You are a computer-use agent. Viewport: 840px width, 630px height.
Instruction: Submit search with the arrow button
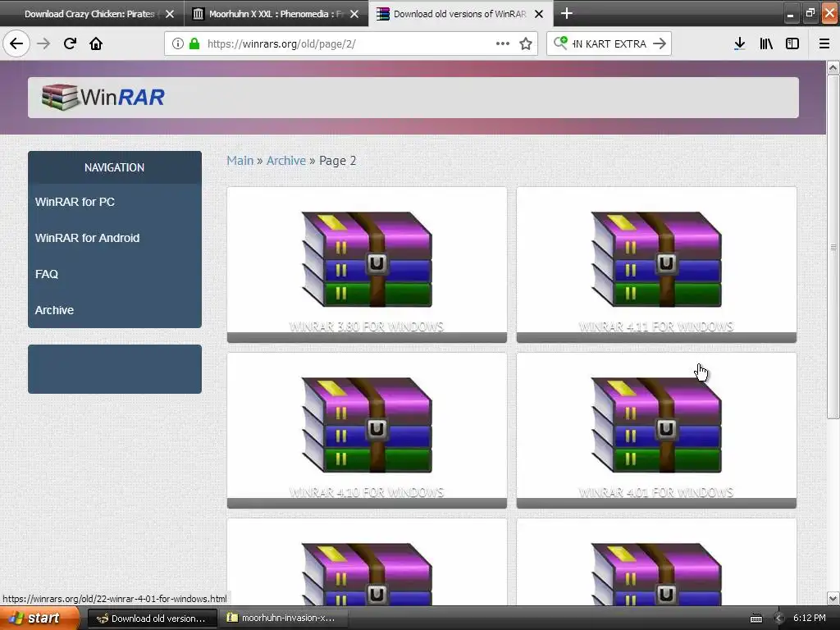[x=660, y=44]
